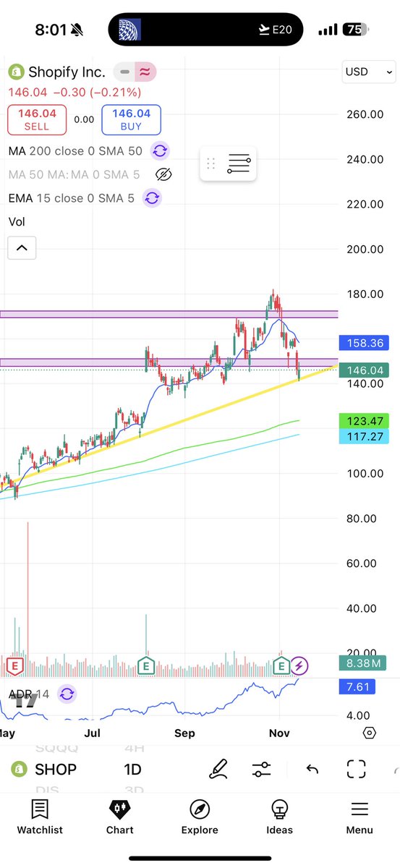Select the Sep date axis label

pyautogui.click(x=184, y=733)
